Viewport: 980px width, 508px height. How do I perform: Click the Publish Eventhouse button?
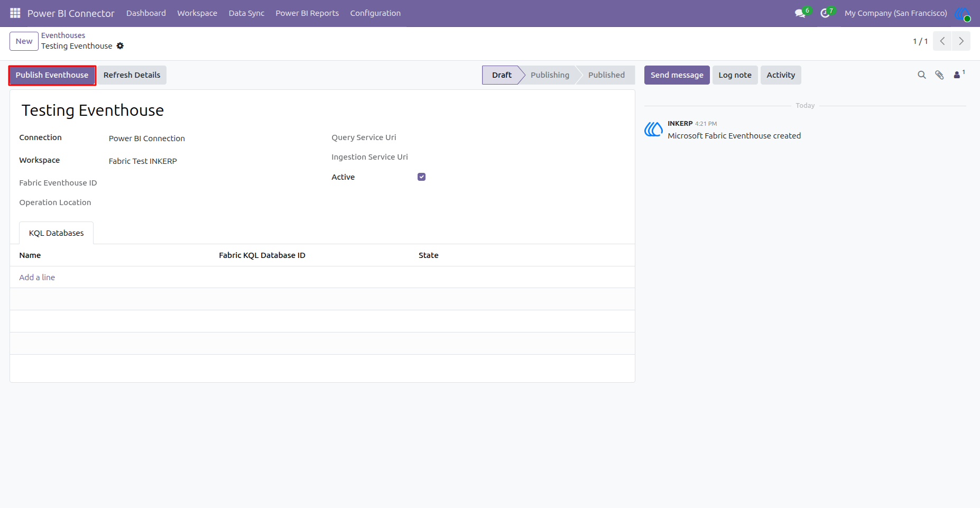[x=52, y=75]
